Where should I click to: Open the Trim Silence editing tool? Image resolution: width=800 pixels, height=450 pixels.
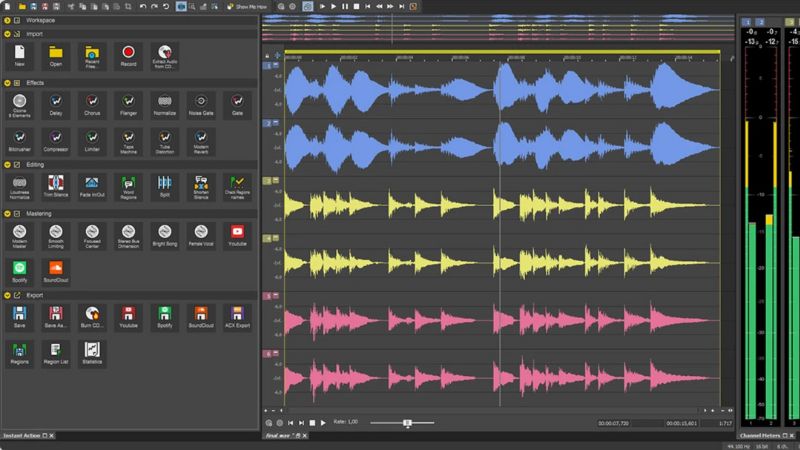[x=56, y=183]
